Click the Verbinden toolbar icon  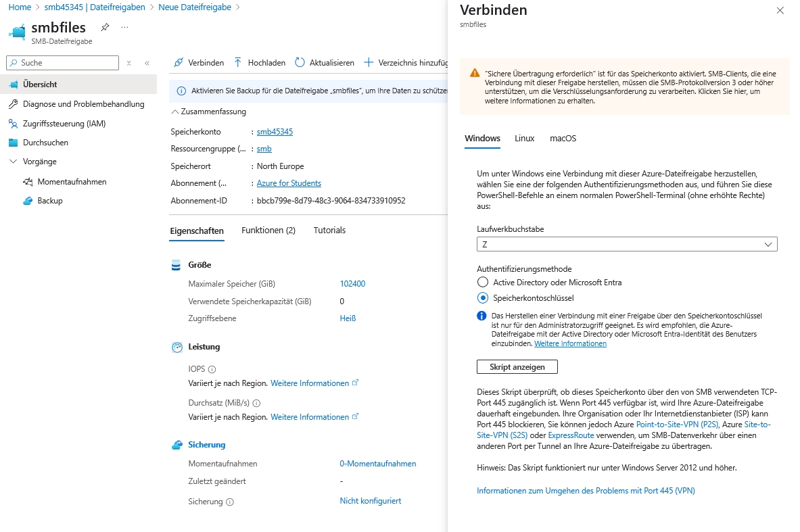coord(179,62)
